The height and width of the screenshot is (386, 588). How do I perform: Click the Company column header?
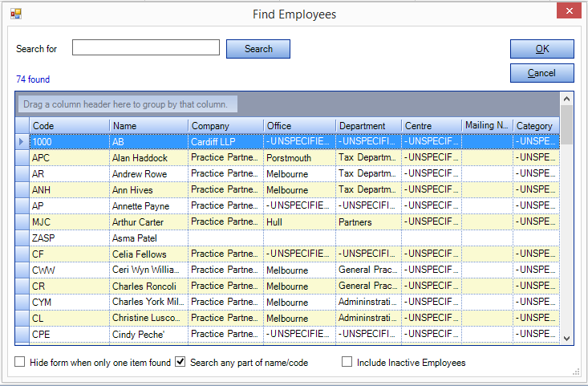pos(225,126)
